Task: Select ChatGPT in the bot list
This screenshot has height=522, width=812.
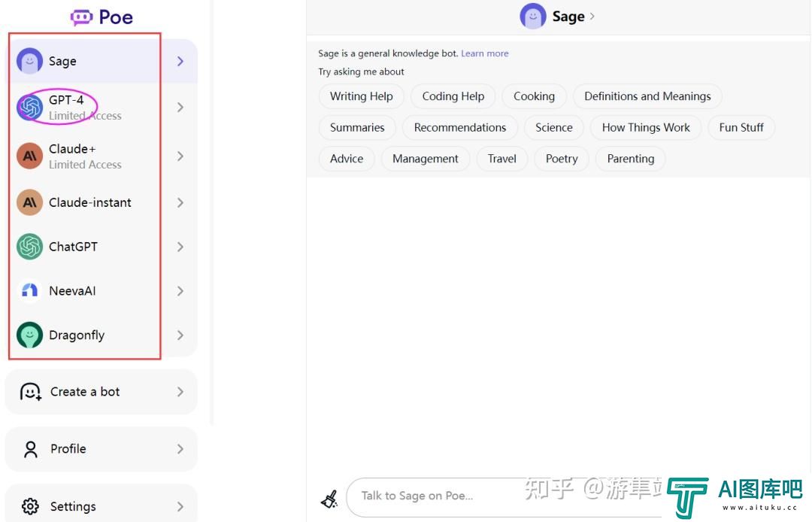Action: click(101, 247)
